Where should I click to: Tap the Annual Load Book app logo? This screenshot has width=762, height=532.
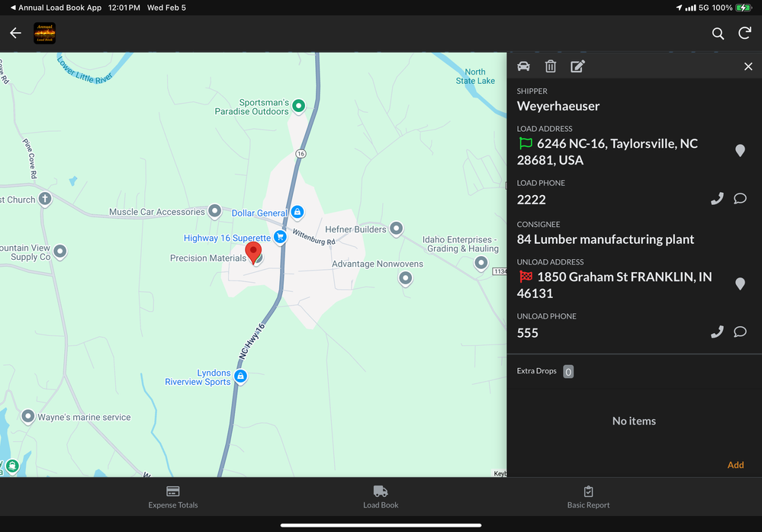coord(44,33)
